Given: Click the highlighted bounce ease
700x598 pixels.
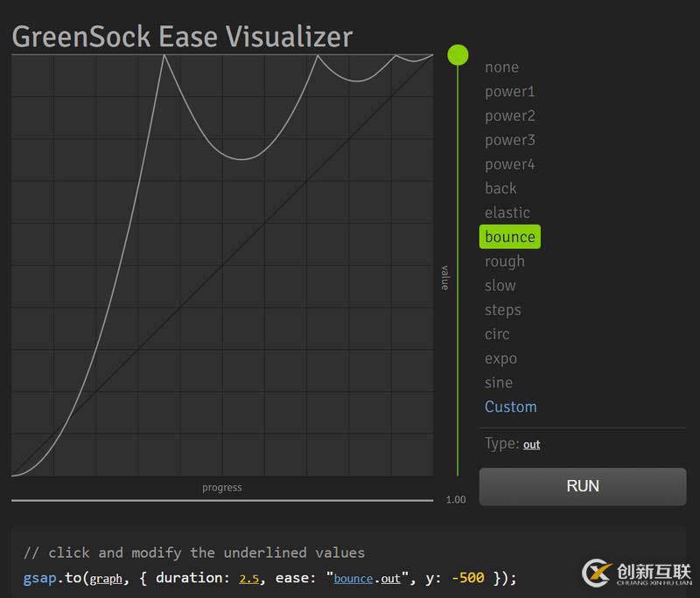Looking at the screenshot, I should [x=510, y=237].
